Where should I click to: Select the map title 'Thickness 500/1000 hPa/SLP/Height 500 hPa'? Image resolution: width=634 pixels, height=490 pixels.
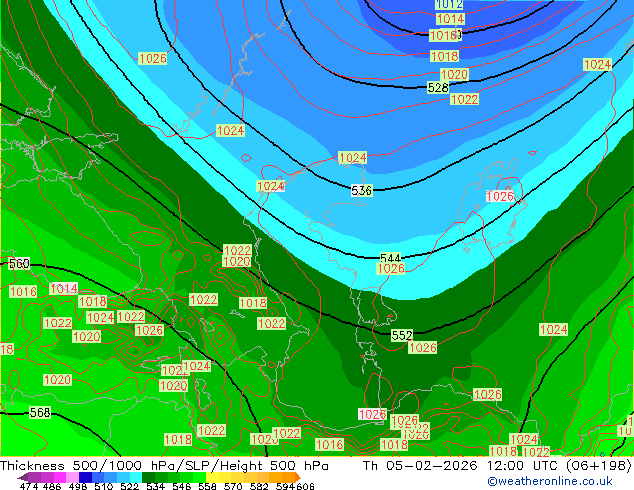tap(164, 466)
